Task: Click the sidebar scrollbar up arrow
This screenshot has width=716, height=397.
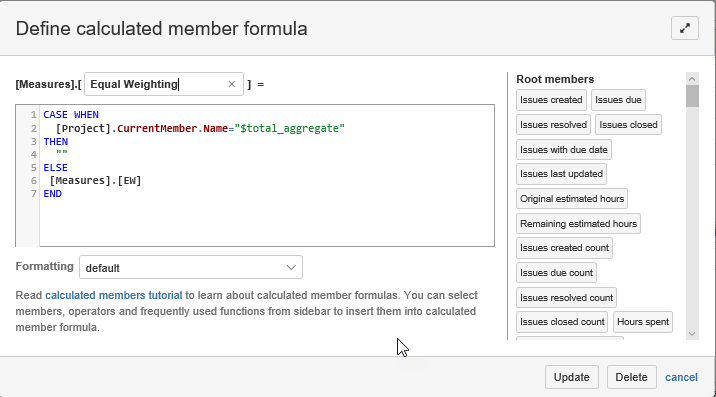Action: tap(692, 79)
